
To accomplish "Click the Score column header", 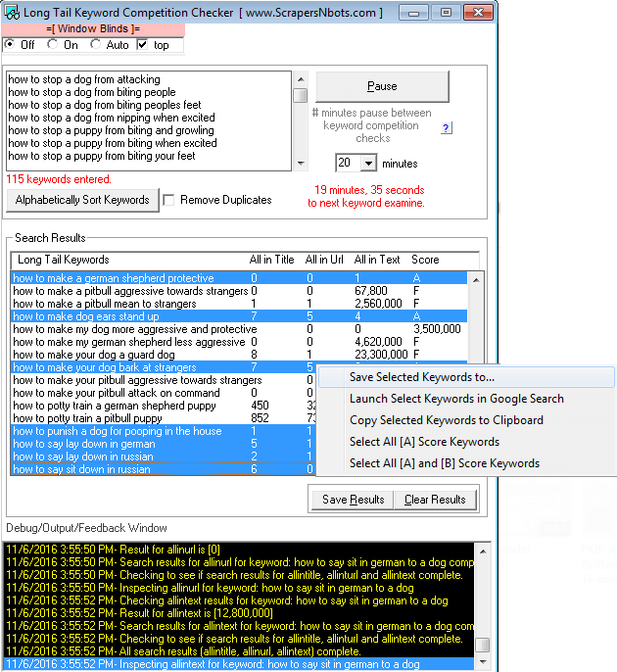I will click(425, 260).
